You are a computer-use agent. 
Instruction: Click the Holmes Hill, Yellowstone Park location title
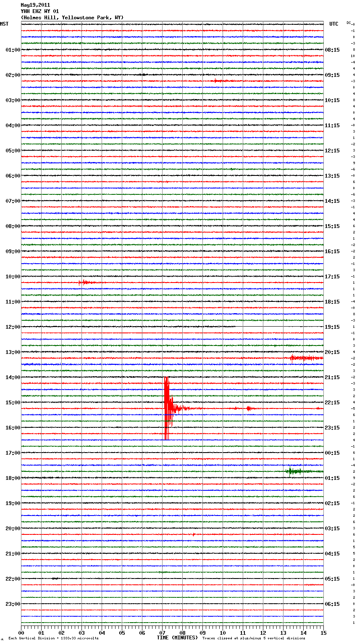click(x=72, y=18)
